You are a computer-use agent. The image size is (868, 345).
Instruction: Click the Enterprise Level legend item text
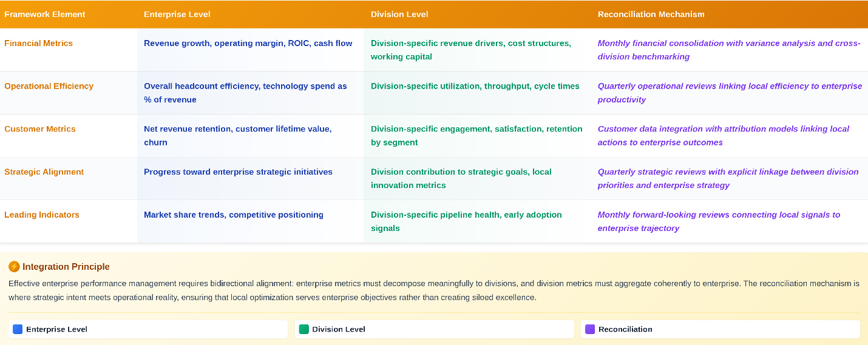click(x=56, y=329)
